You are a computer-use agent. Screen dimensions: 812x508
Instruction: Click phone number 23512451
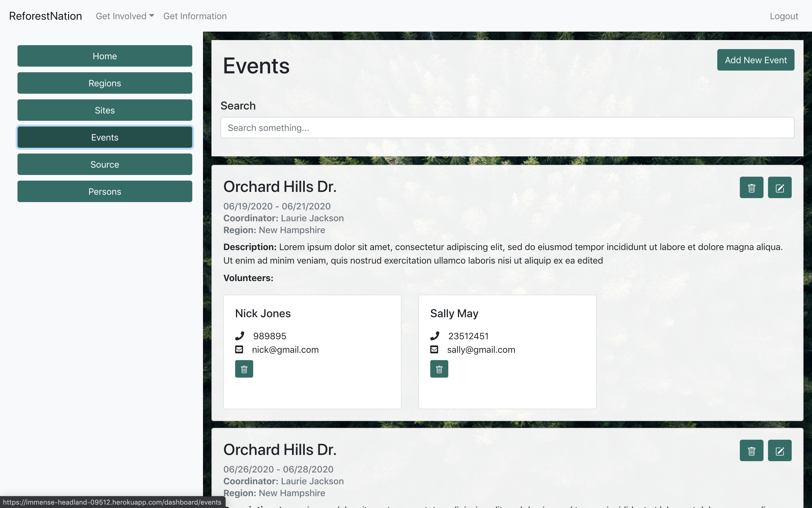pos(468,336)
